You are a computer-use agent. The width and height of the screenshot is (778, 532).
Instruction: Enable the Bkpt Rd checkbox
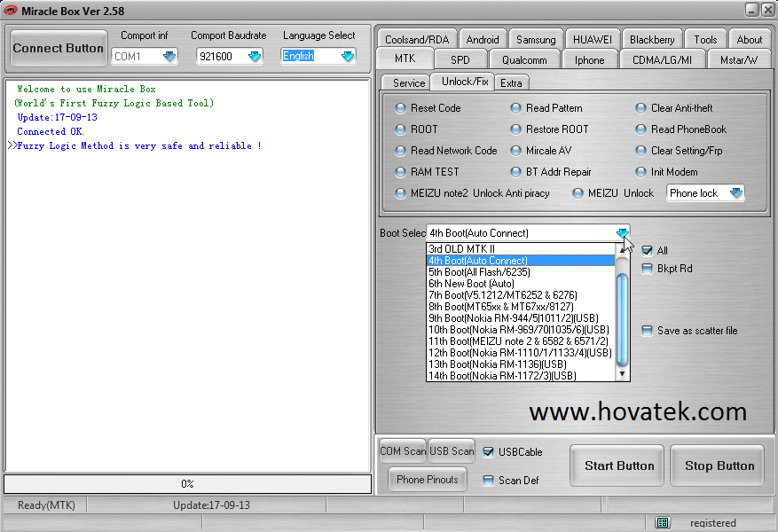pos(647,269)
